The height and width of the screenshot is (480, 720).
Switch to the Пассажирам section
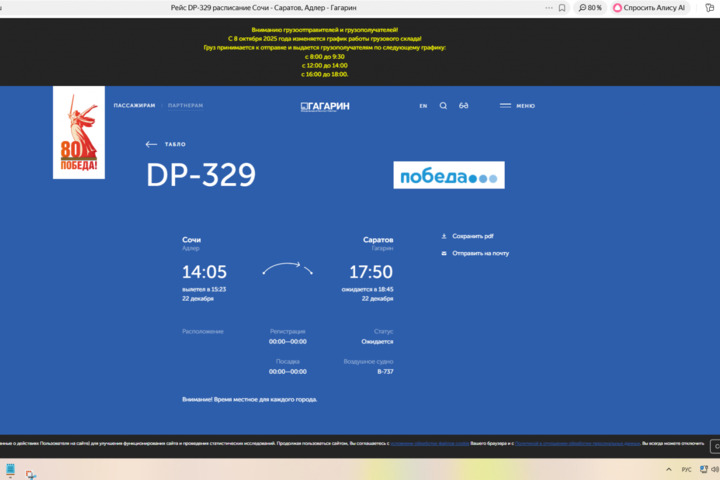(x=134, y=105)
